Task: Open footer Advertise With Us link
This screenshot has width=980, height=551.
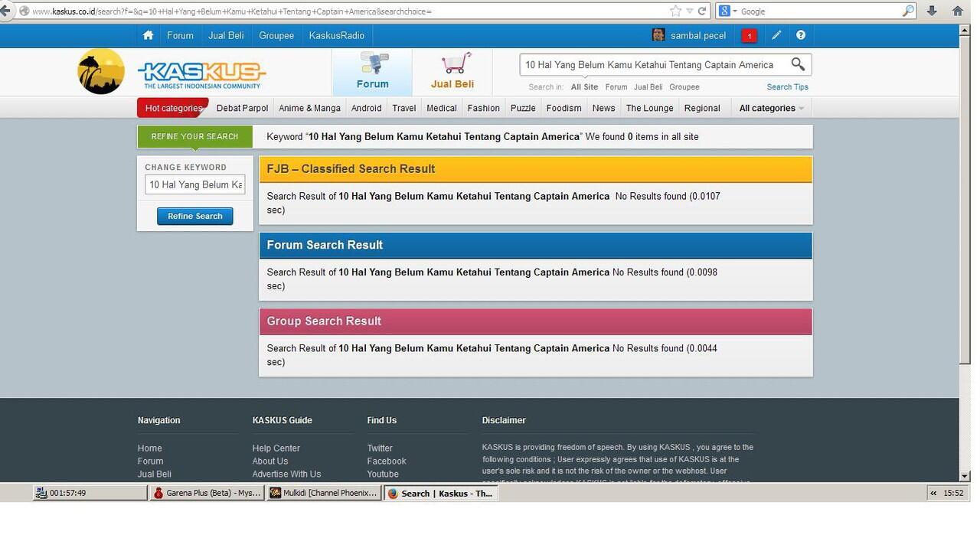Action: pos(287,474)
